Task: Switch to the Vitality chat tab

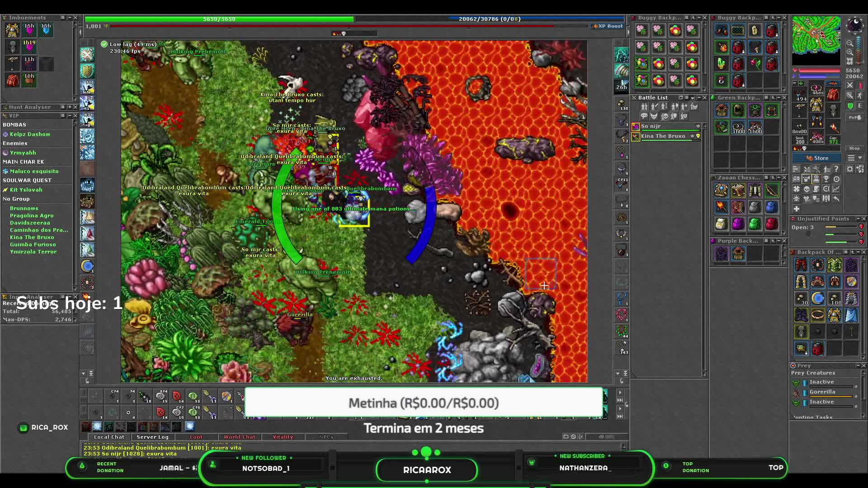Action: tap(283, 437)
